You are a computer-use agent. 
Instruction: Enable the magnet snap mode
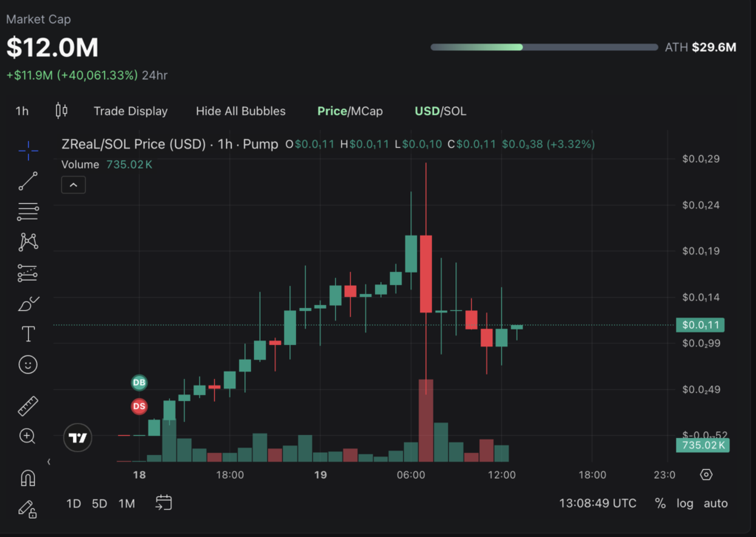28,478
